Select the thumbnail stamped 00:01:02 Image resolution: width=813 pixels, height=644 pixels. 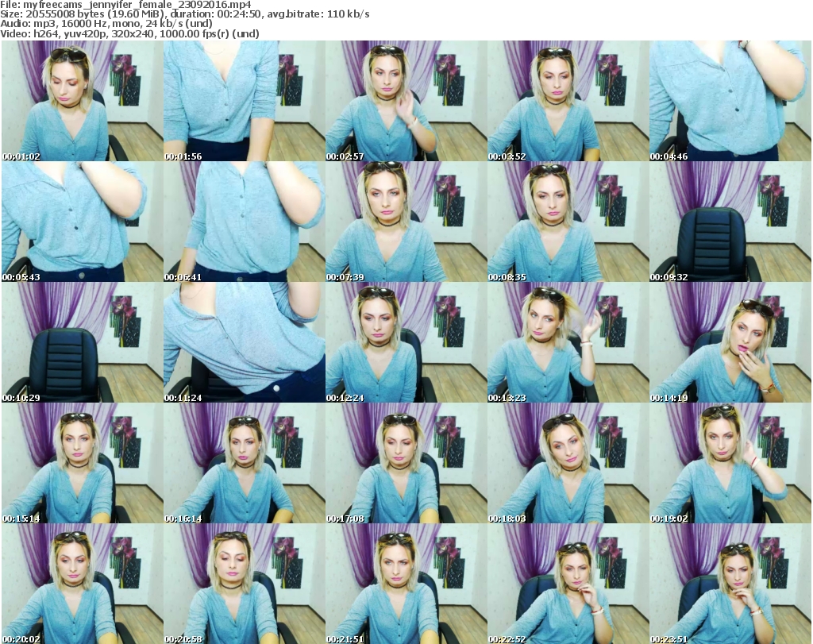tap(82, 101)
